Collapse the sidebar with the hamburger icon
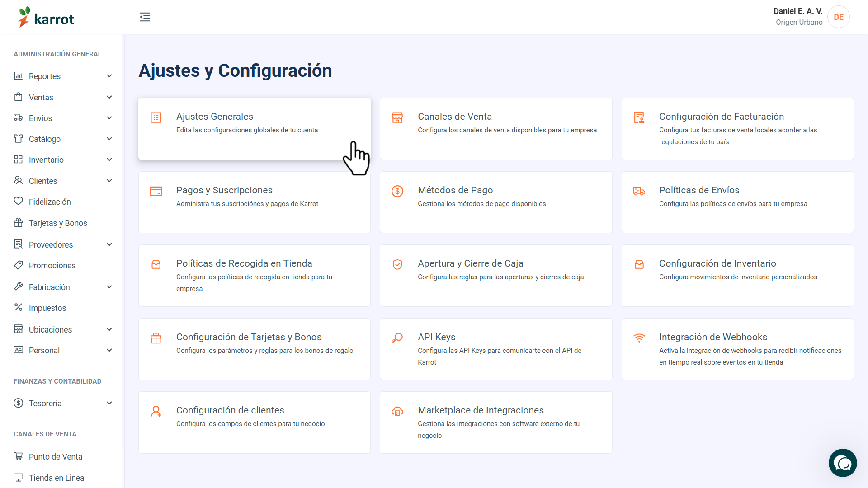 [x=145, y=17]
